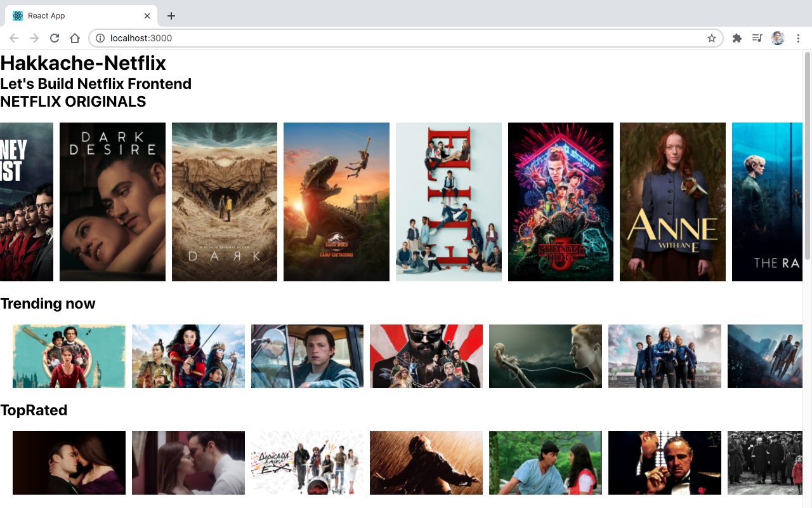Click the TopRated row title

click(x=34, y=410)
